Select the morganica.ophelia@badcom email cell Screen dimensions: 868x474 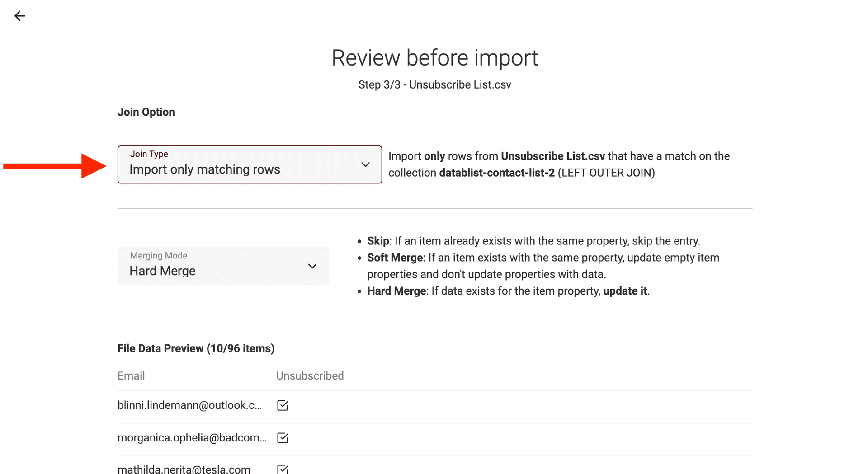tap(192, 438)
